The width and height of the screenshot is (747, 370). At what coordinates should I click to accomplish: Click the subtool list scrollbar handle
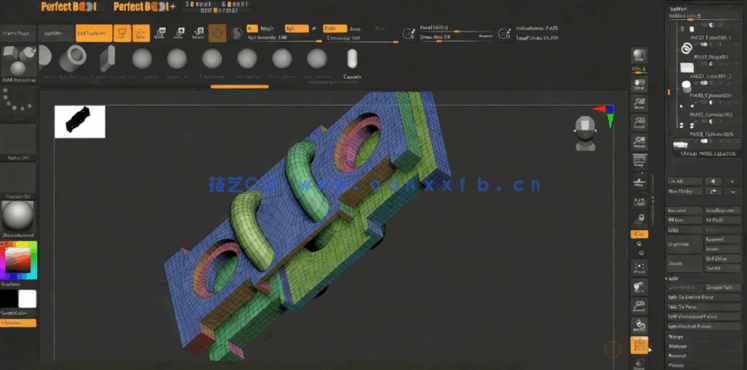(669, 91)
